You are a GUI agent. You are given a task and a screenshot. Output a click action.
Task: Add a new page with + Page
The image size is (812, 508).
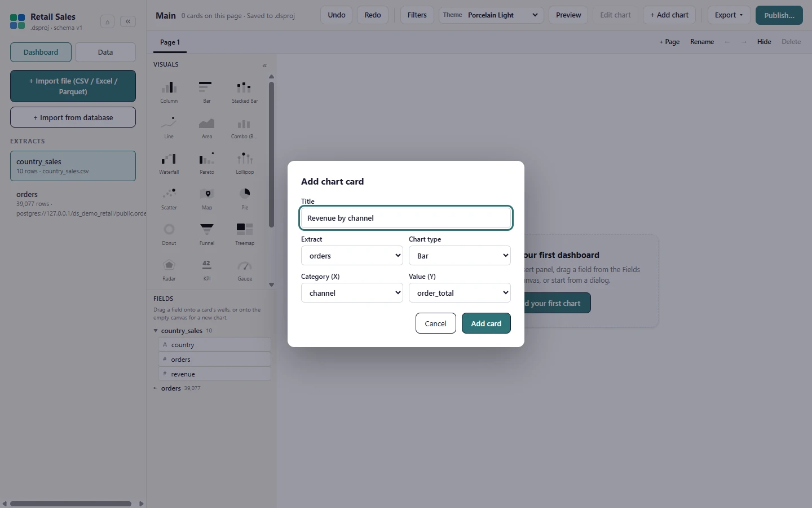coord(669,42)
